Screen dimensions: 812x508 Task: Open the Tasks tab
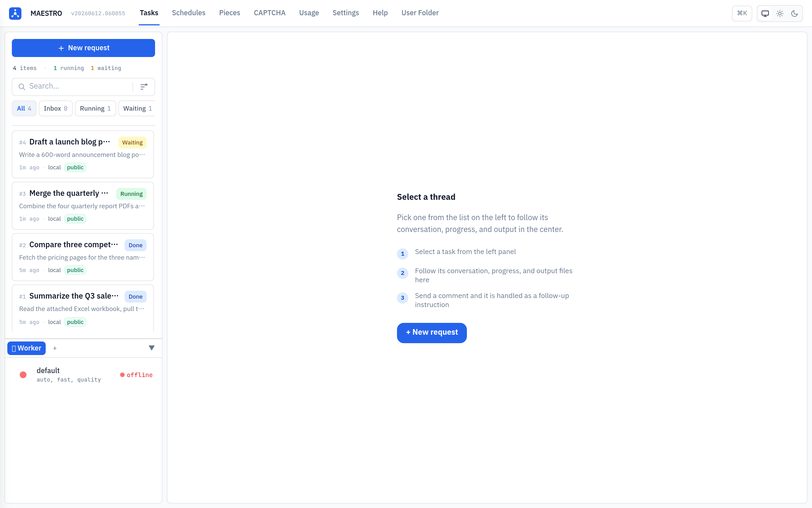[x=149, y=13]
